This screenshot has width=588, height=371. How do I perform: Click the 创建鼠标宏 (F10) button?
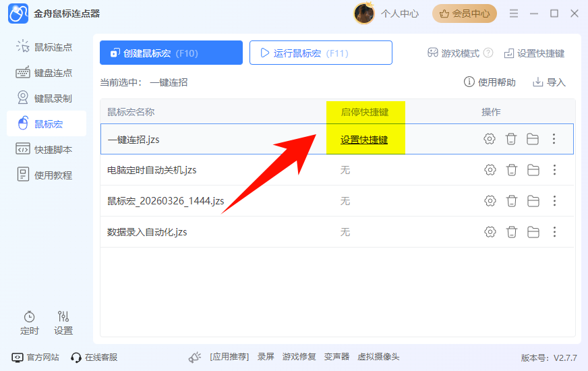171,53
